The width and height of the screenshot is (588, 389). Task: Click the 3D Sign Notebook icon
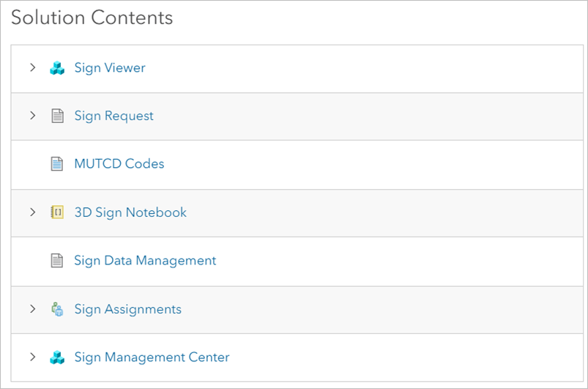point(57,212)
